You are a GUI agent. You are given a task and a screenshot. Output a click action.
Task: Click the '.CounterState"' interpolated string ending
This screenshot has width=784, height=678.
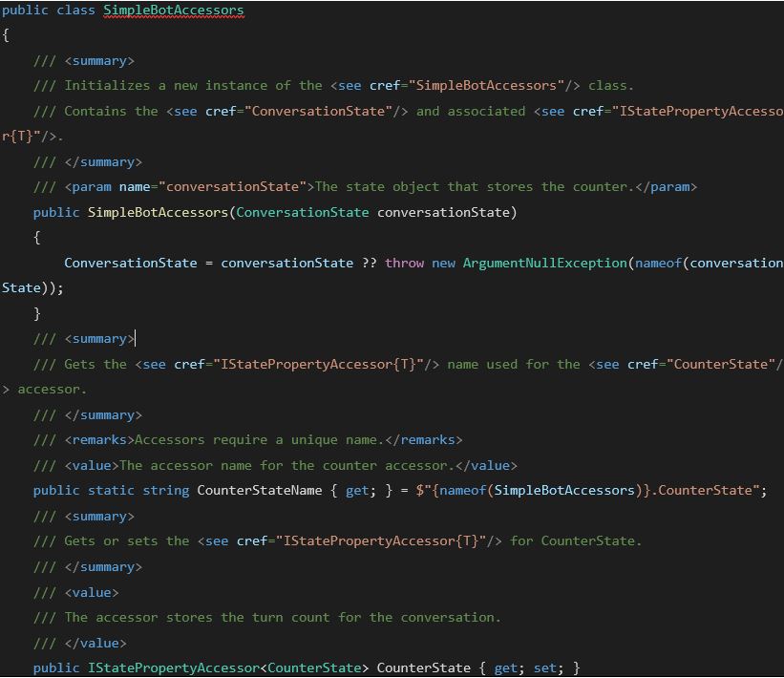click(x=705, y=491)
